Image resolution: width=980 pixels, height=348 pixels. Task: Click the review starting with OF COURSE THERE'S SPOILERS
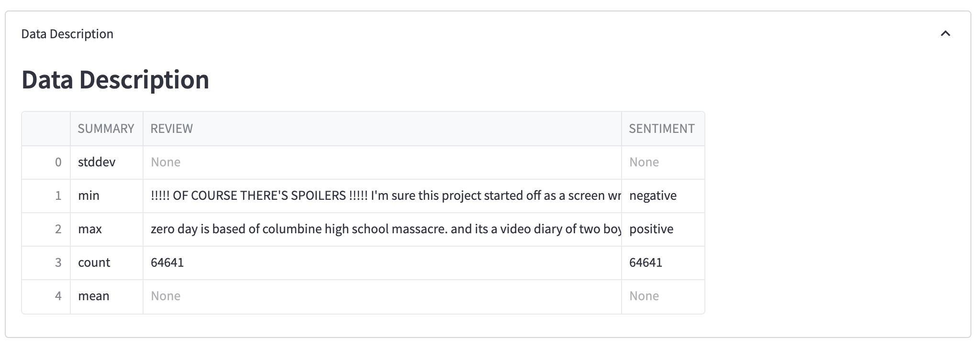point(382,196)
